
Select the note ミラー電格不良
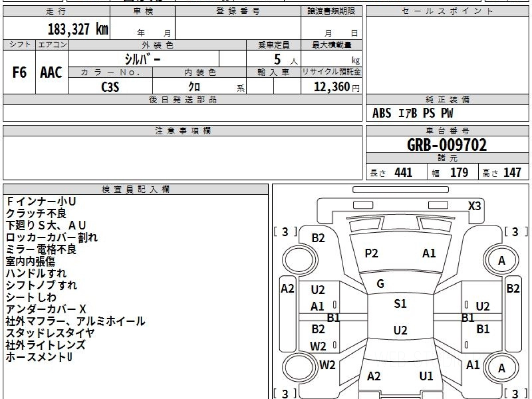click(x=41, y=250)
